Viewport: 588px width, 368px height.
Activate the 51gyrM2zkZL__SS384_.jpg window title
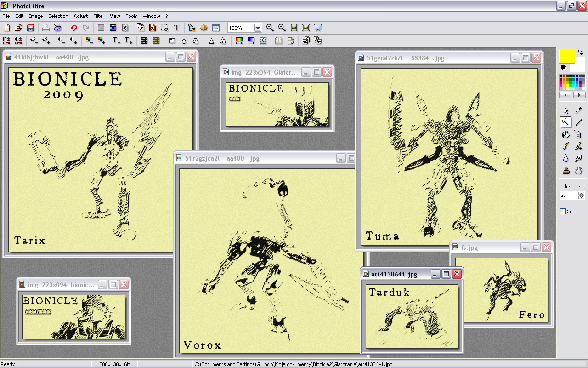click(x=405, y=58)
